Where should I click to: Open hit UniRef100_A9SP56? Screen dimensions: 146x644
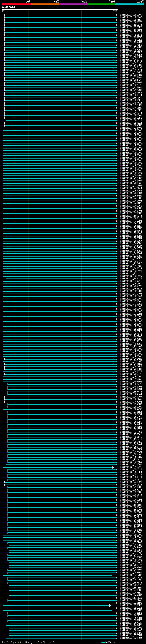[131, 37]
